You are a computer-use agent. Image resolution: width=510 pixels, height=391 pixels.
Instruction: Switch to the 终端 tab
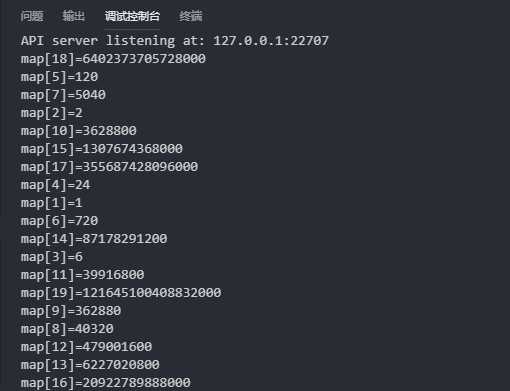coord(191,16)
